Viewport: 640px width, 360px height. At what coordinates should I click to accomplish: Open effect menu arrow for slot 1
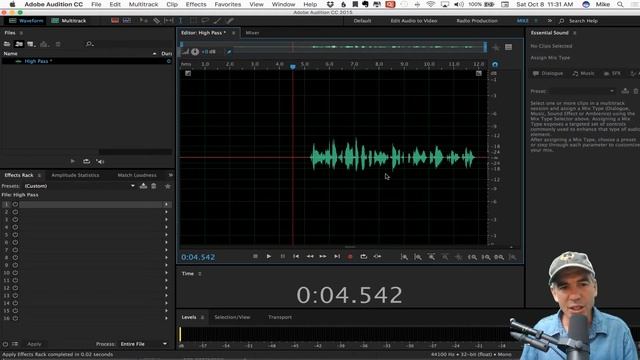click(166, 204)
